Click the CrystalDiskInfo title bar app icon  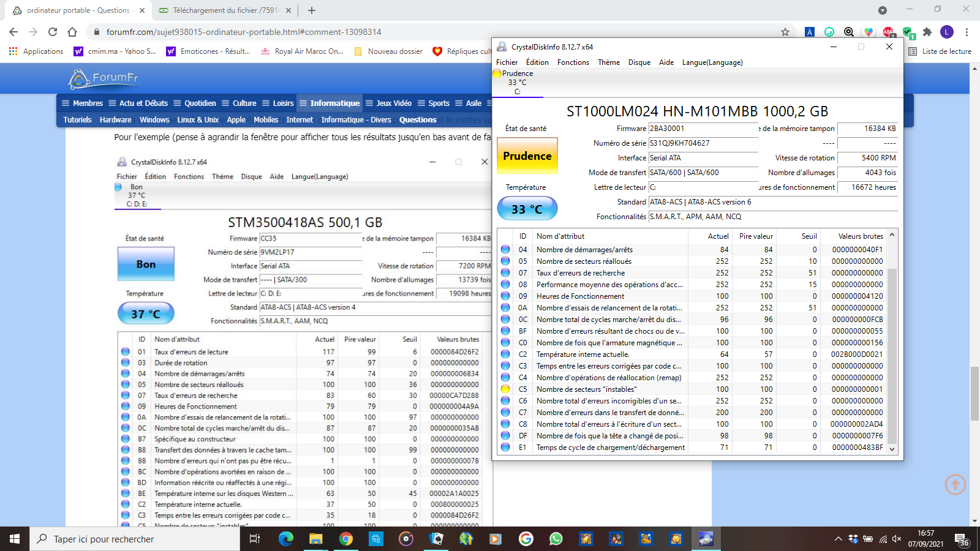point(502,47)
